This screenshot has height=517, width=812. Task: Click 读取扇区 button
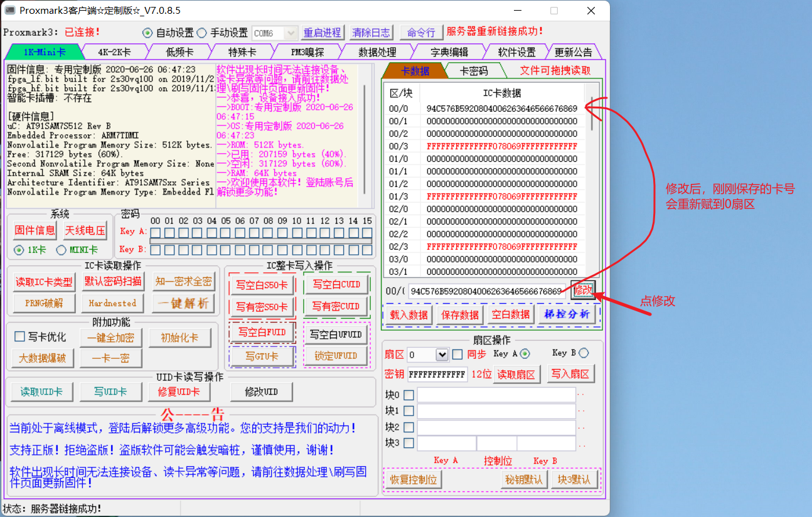[x=517, y=375]
